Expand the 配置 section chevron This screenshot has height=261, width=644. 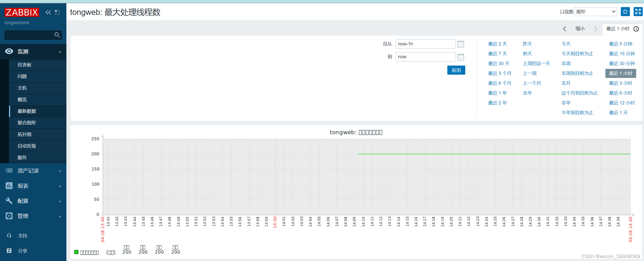[x=60, y=201]
